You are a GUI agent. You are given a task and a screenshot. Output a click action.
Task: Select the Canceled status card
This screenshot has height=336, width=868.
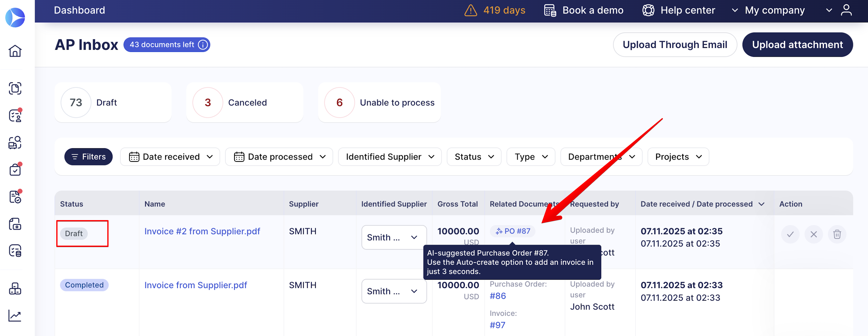coord(245,102)
